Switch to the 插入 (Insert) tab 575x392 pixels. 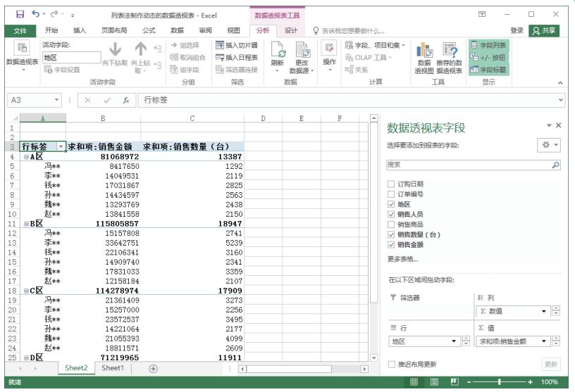(80, 30)
